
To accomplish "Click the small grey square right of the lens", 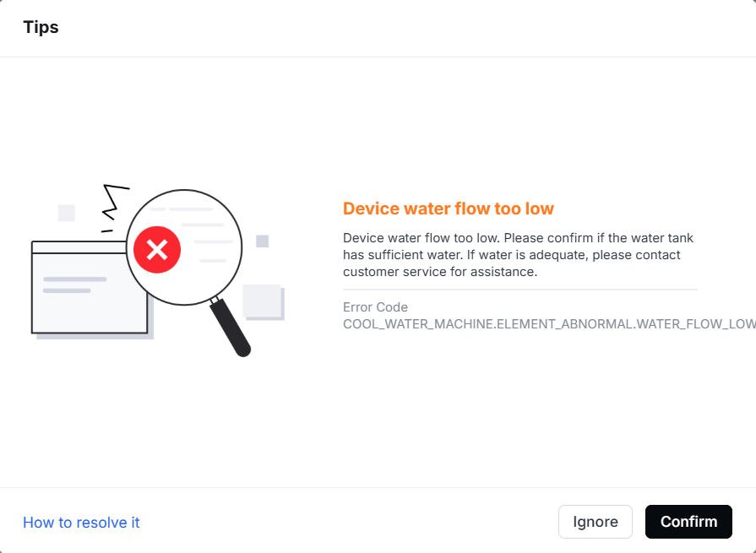I will [x=263, y=241].
